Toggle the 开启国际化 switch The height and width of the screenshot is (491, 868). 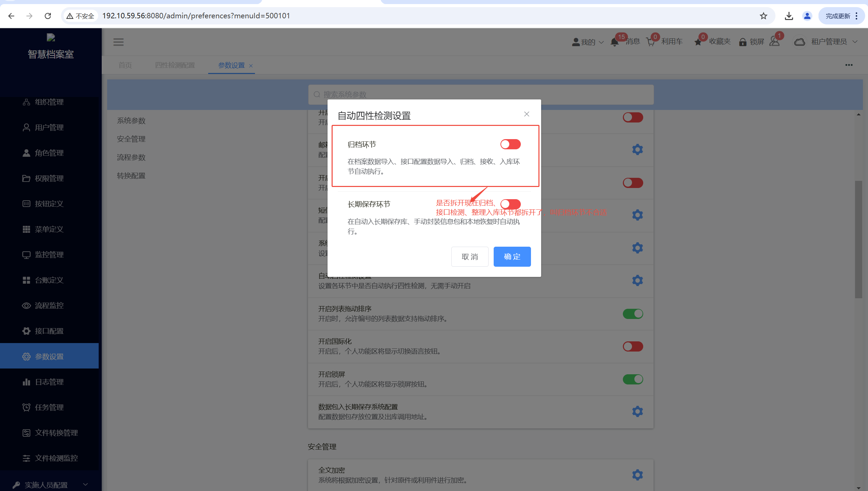point(633,346)
